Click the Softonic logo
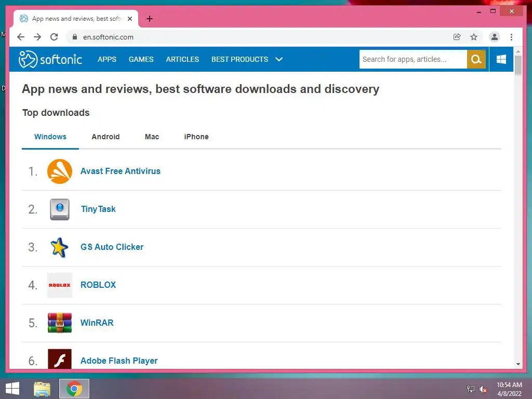Screen dimensions: 532x399 tap(50, 59)
